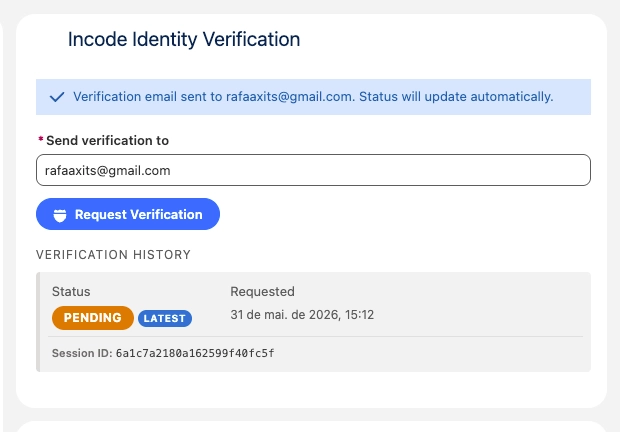Click the grey left border of history card
Screen dimensions: 620x432
pyautogui.click(x=38, y=322)
